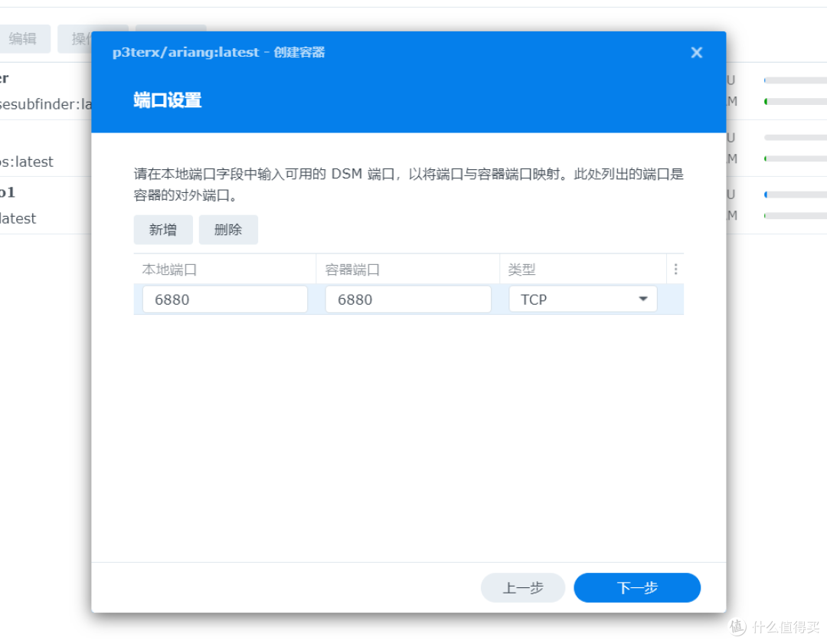Image resolution: width=827 pixels, height=644 pixels.
Task: Select the 本地端口 input showing 6880
Action: click(x=224, y=299)
